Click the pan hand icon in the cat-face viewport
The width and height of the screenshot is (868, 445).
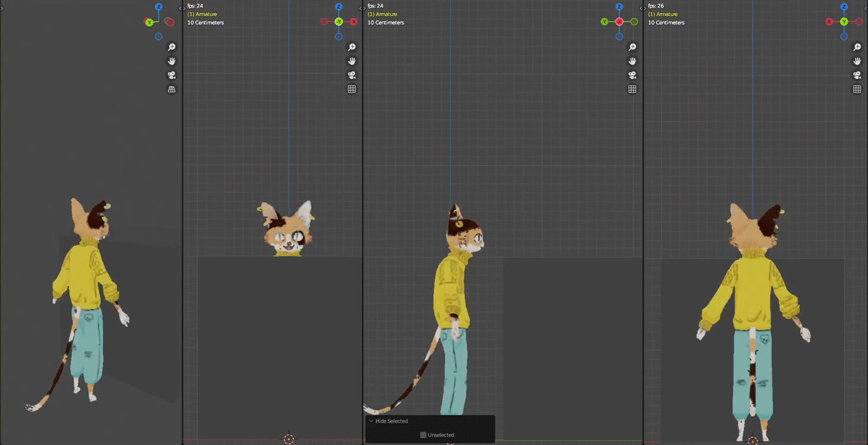coord(352,61)
